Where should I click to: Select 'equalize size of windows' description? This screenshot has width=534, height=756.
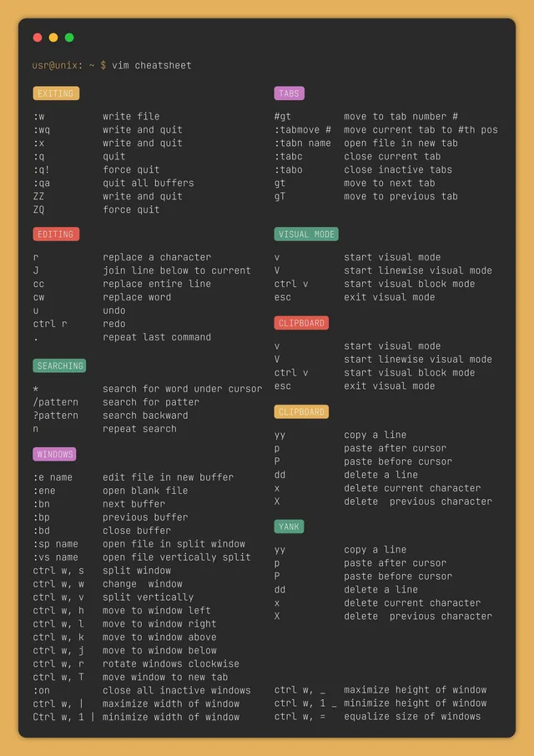tap(412, 717)
